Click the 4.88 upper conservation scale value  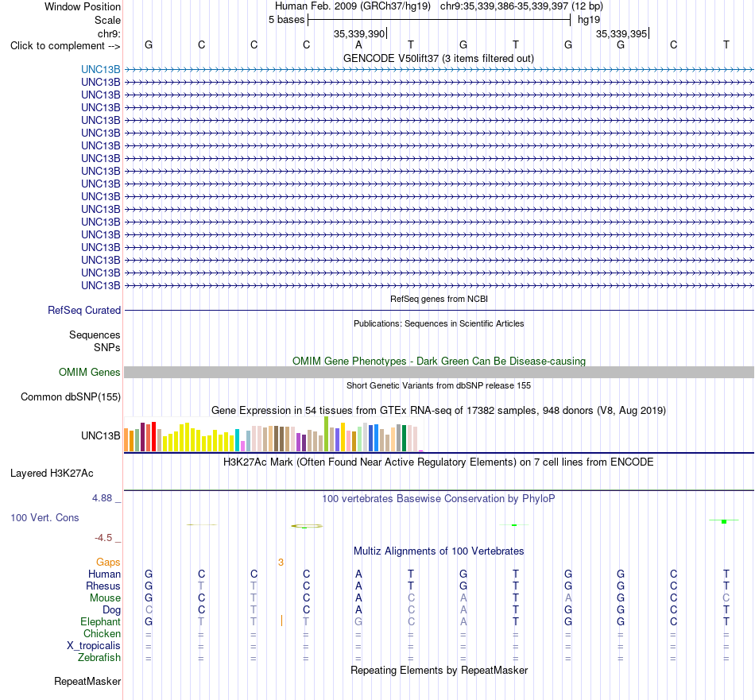tap(102, 498)
